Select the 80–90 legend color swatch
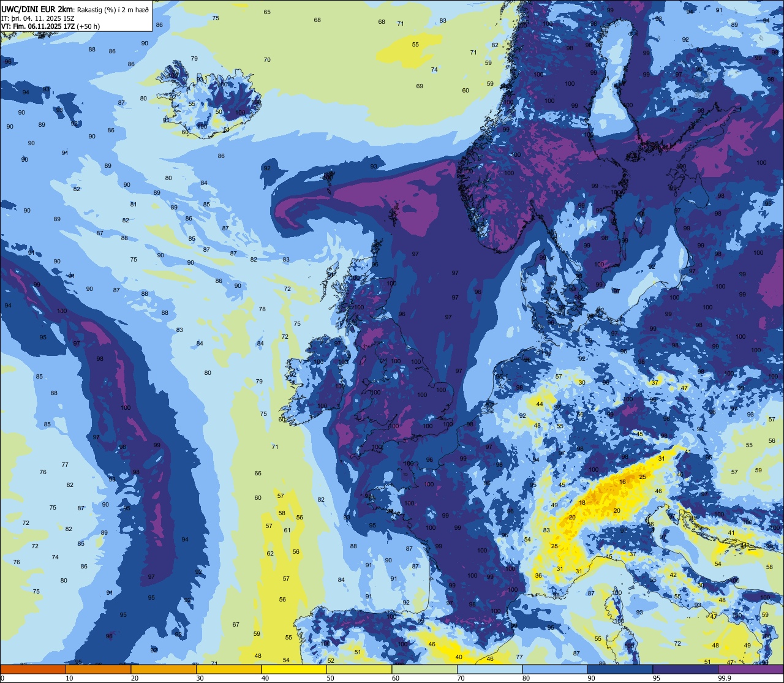784x683 pixels. 554,669
